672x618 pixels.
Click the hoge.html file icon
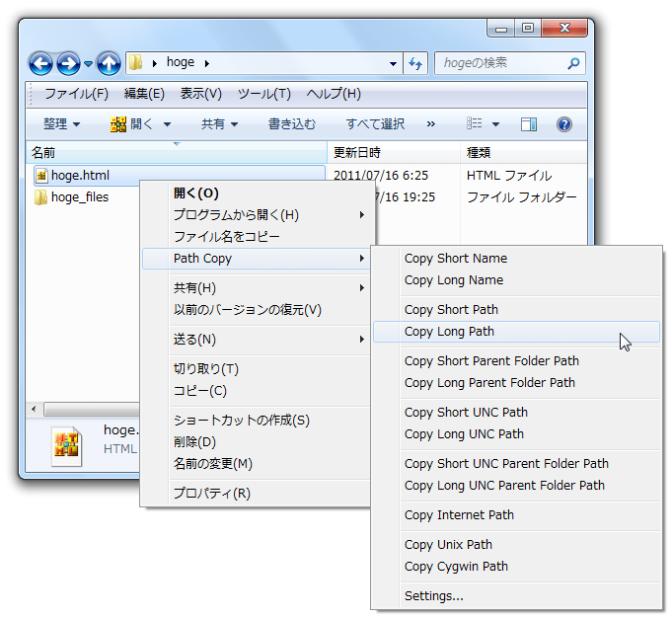(x=41, y=176)
